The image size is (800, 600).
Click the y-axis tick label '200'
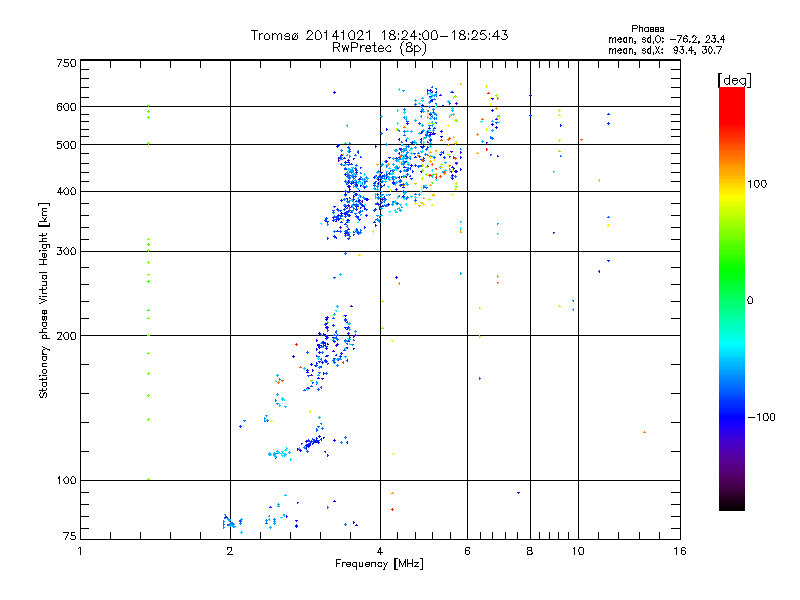tap(67, 336)
